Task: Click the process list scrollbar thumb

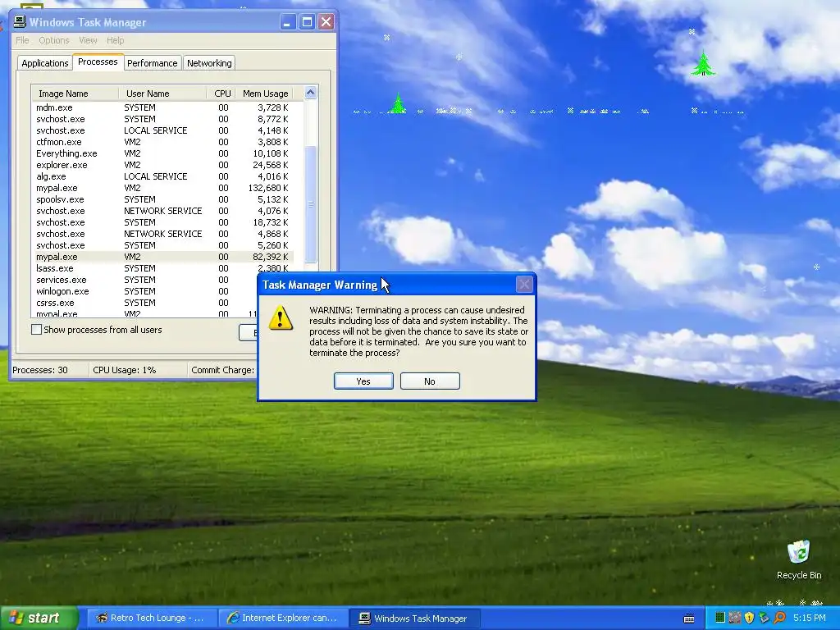Action: coord(311,203)
